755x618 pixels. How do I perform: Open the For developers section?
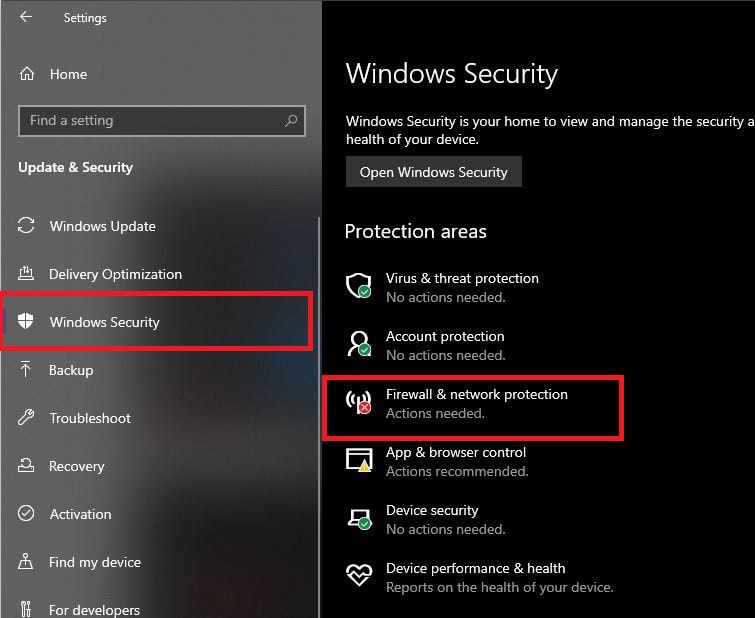click(x=94, y=609)
